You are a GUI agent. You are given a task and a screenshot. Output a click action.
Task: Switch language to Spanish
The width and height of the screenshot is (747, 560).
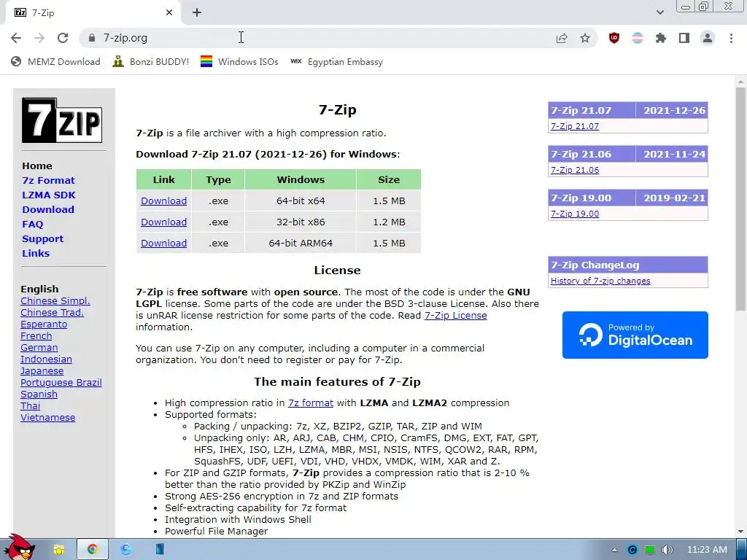[39, 394]
